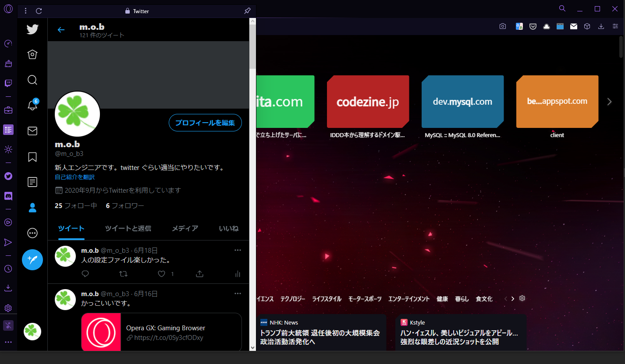The width and height of the screenshot is (625, 364).
Task: Select テクノロジー news category
Action: [x=293, y=299]
